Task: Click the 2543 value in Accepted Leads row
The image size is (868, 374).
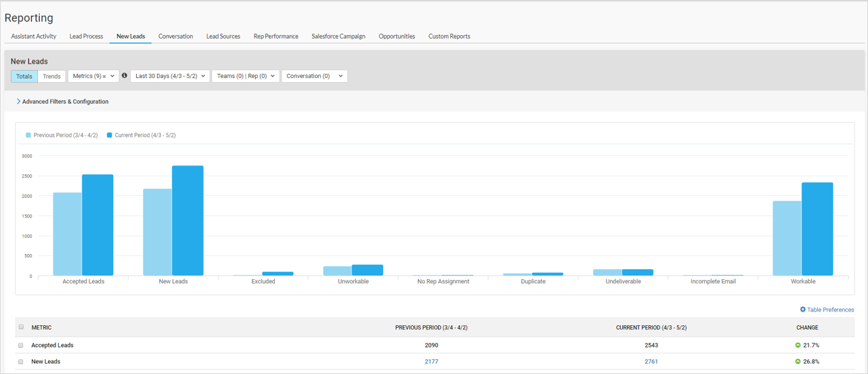Action: point(651,346)
